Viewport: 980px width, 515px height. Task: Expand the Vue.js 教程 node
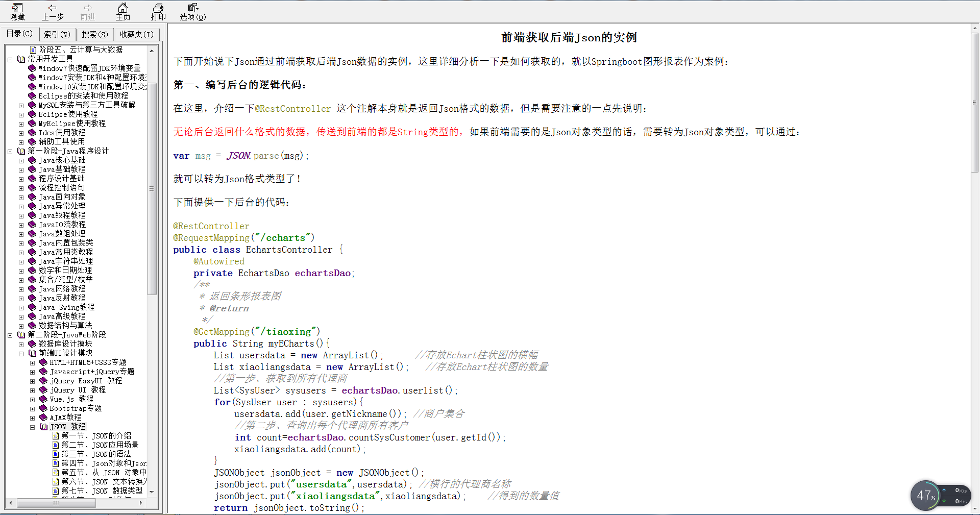(32, 399)
